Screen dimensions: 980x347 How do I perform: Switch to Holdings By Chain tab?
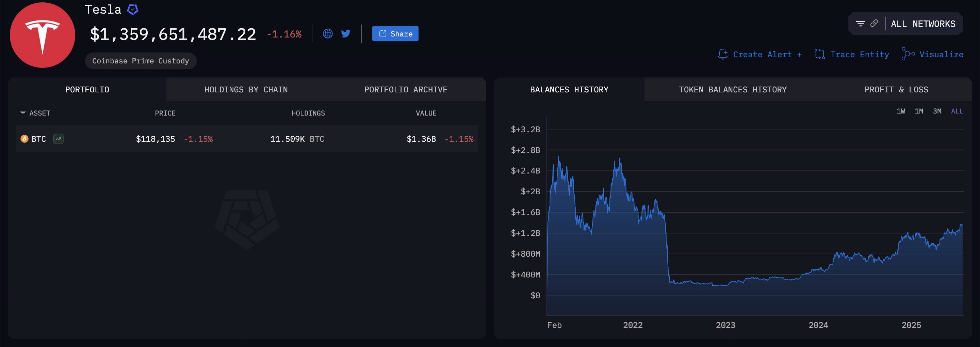pos(246,90)
